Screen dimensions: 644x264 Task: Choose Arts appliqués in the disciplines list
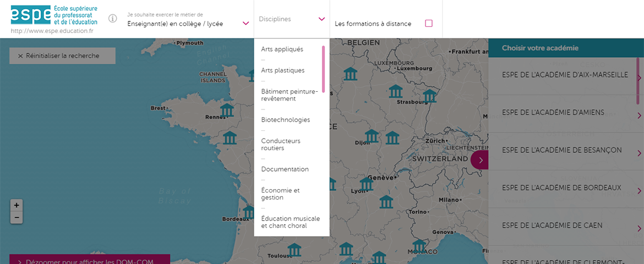pyautogui.click(x=282, y=50)
